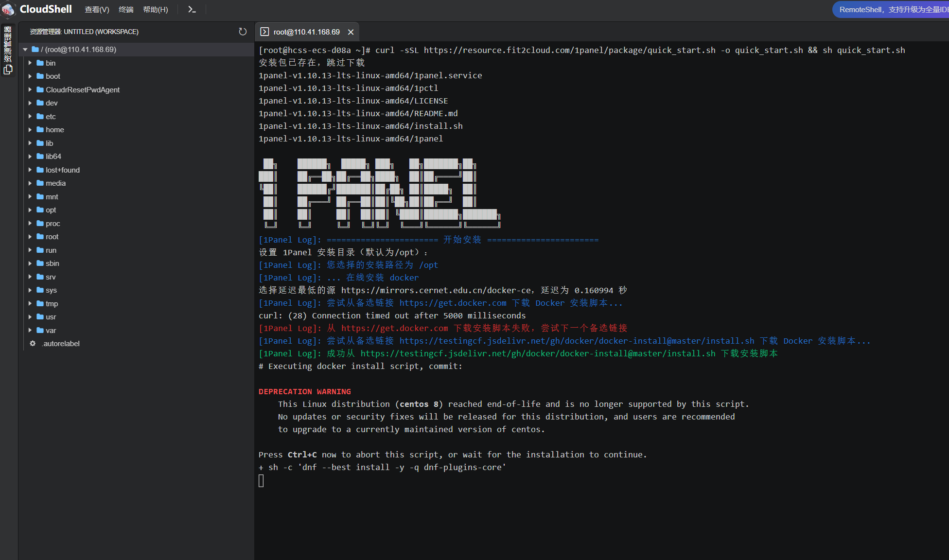Click the lib folder icon
Screen dimensions: 949x560
tap(40, 143)
